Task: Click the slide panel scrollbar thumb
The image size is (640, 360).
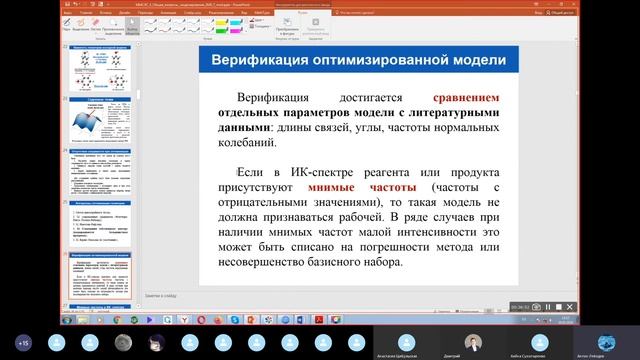Action: click(x=138, y=95)
